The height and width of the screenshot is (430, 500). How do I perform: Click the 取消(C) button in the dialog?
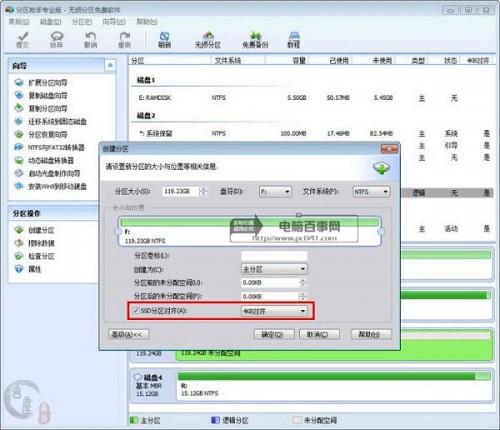(x=319, y=334)
